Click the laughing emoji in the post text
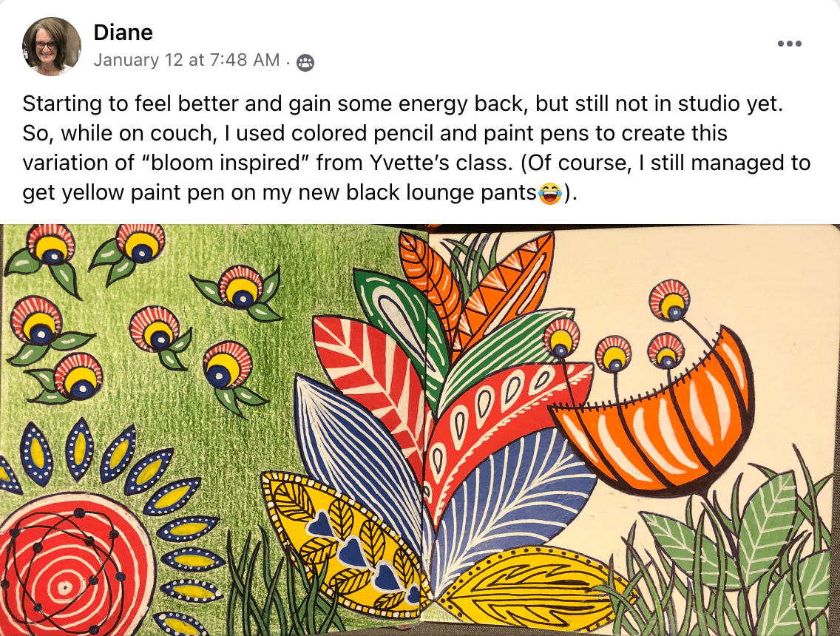 pyautogui.click(x=550, y=194)
